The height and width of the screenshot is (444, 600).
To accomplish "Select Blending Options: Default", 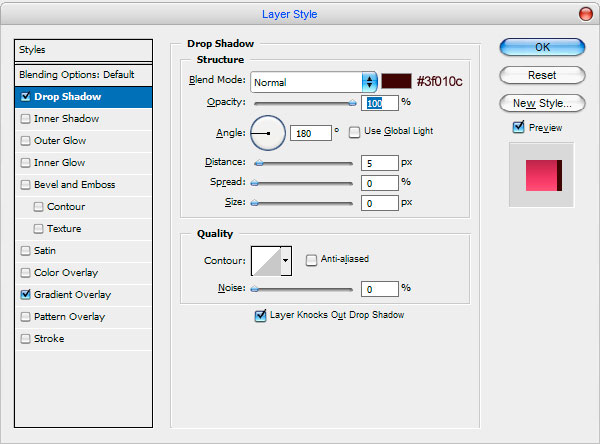I will click(83, 75).
